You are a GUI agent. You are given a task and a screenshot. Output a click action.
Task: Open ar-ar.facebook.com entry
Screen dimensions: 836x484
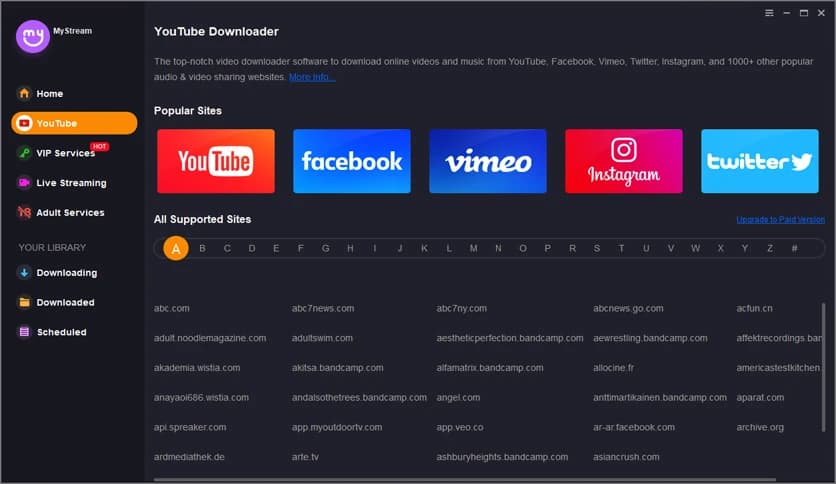point(634,427)
